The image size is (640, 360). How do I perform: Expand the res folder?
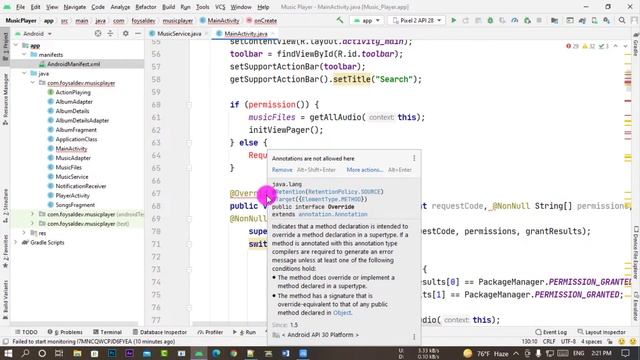tap(24, 233)
